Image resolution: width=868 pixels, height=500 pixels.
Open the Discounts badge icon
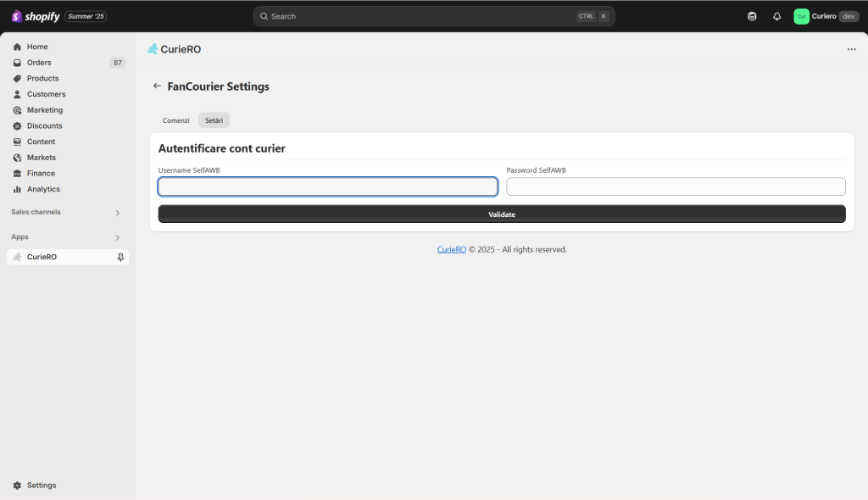(17, 126)
